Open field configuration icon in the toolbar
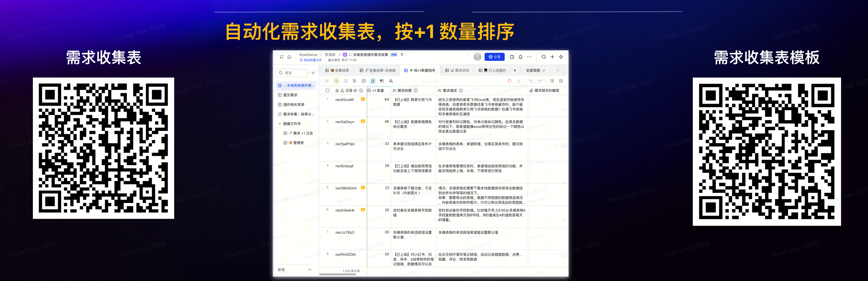This screenshot has height=281, width=868. point(345,81)
